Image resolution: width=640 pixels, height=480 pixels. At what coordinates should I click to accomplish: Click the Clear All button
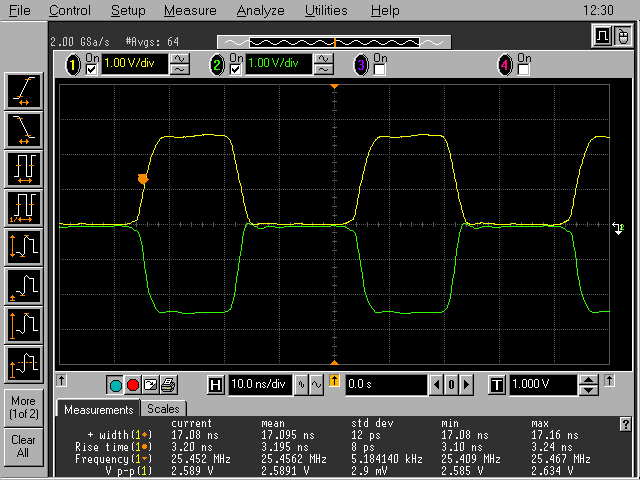pos(24,447)
